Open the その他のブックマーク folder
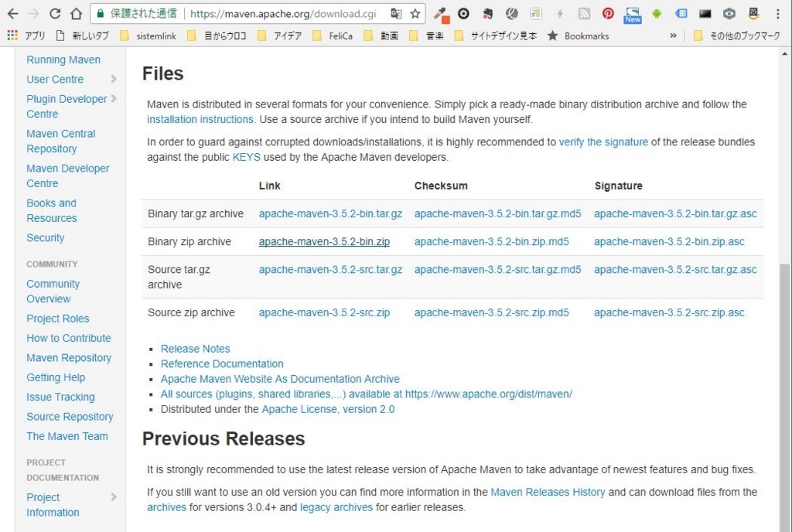This screenshot has width=792, height=532. tap(737, 36)
